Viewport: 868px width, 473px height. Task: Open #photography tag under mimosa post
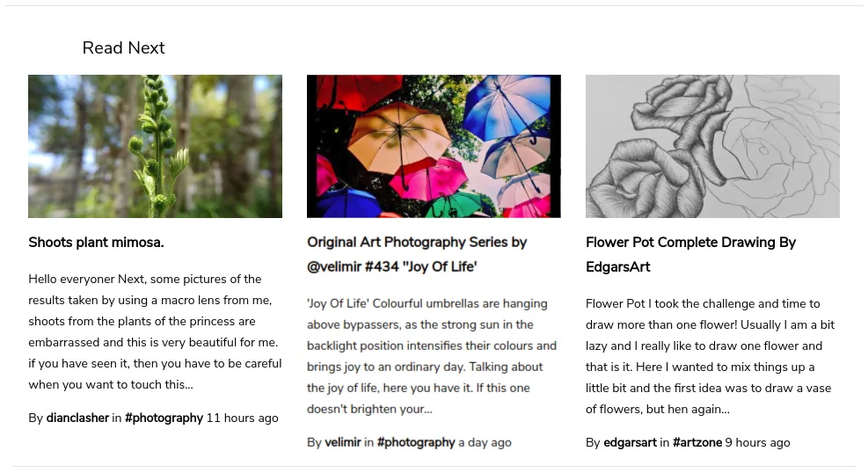point(164,418)
